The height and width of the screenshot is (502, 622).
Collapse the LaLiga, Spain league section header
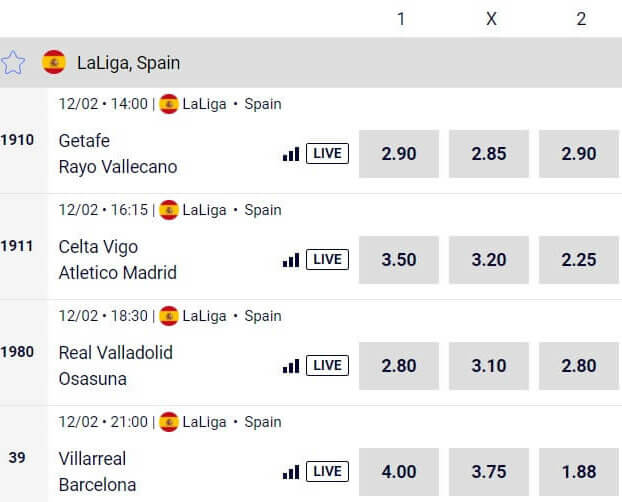coord(311,62)
